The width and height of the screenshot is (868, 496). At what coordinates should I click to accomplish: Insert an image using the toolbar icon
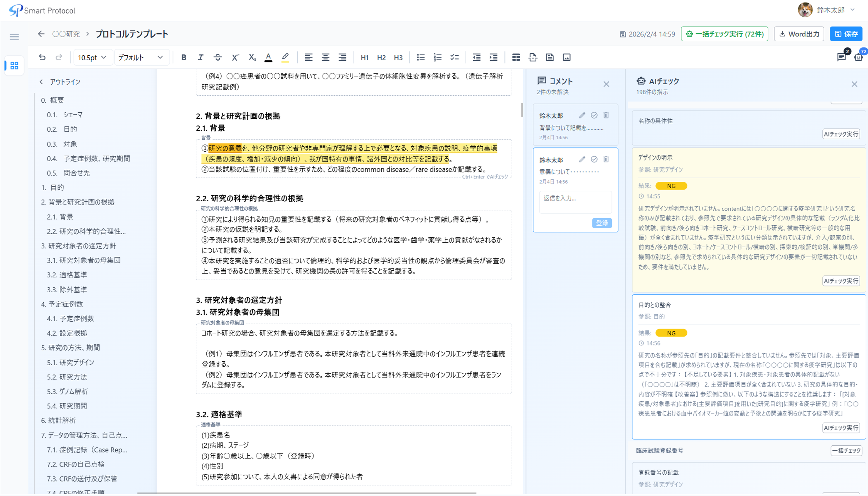[x=567, y=57]
